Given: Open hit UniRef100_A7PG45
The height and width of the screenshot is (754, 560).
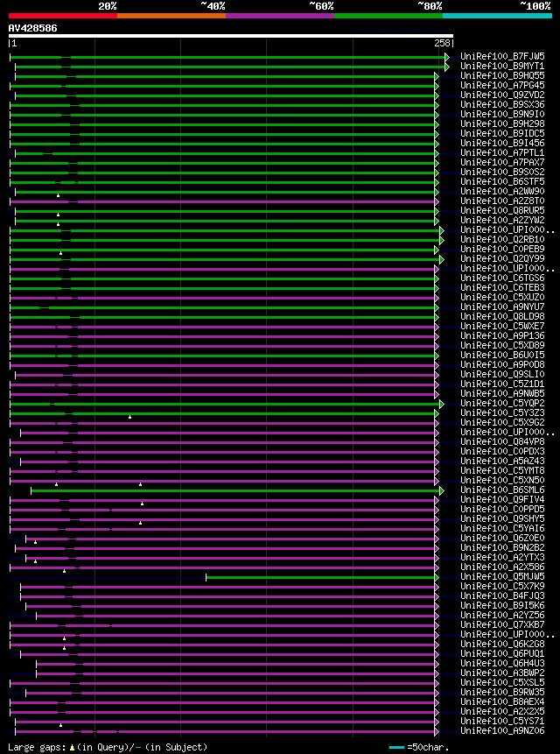Looking at the screenshot, I should (x=502, y=86).
